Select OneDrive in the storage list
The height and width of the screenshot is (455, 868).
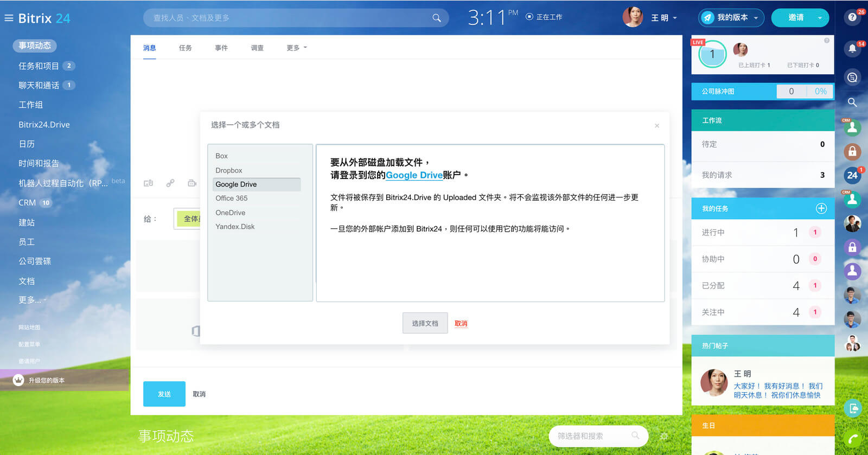(x=230, y=213)
